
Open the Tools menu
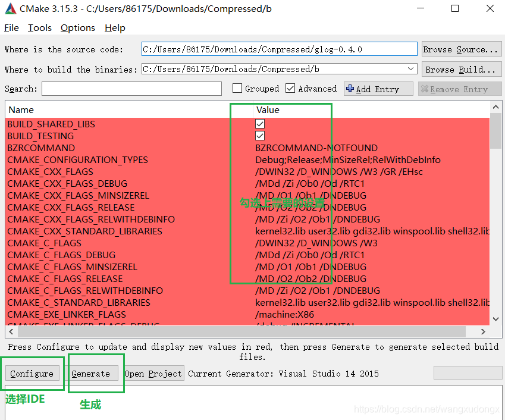[x=40, y=28]
